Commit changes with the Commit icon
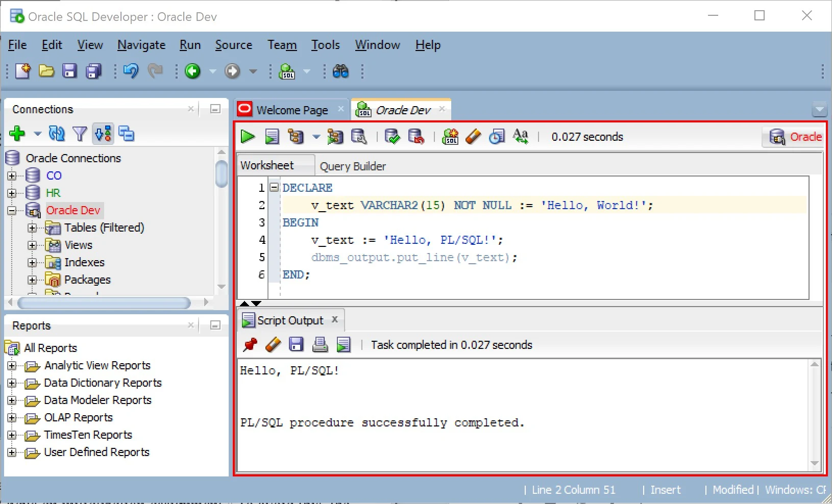The width and height of the screenshot is (832, 504). 393,136
